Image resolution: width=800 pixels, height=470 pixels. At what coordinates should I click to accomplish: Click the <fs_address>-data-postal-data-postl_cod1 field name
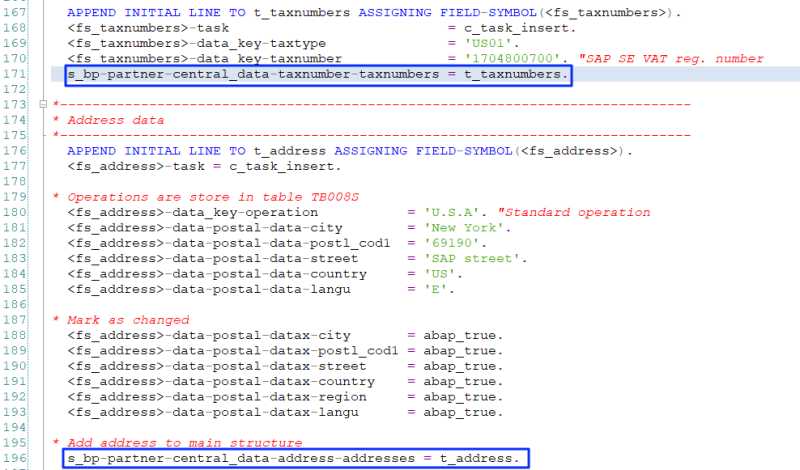229,243
